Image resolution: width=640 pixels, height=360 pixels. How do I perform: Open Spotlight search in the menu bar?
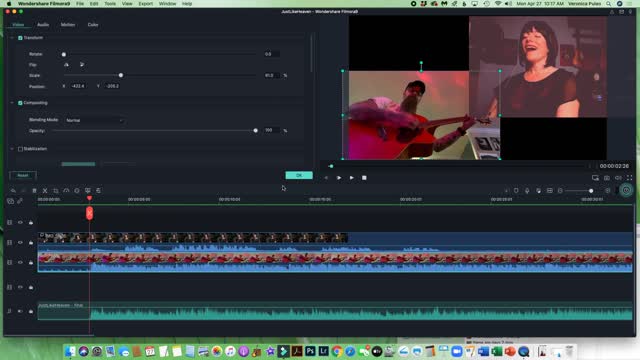[608, 4]
